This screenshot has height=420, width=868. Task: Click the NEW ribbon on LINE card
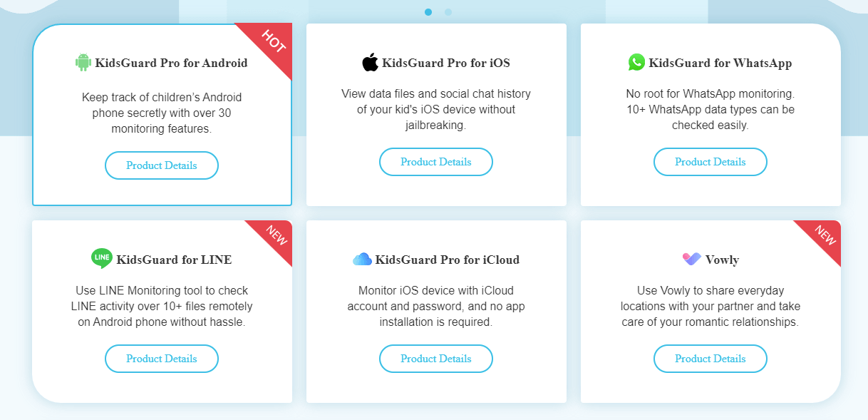coord(273,239)
